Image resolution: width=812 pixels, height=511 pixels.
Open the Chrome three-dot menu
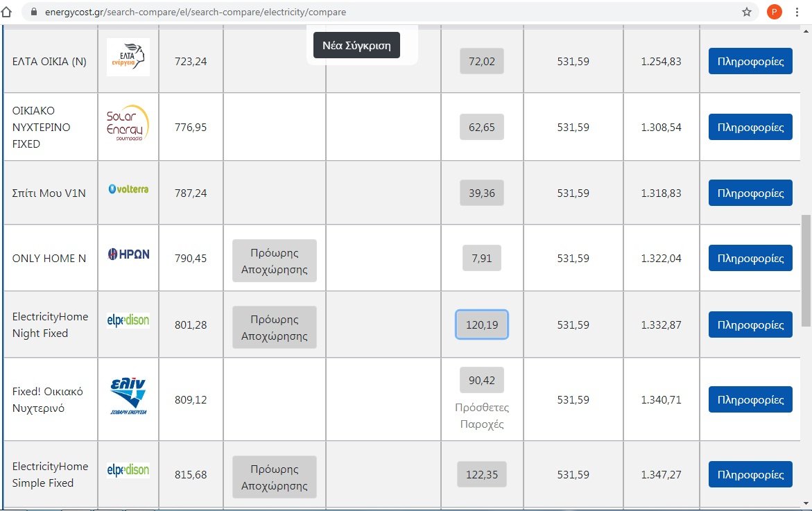pyautogui.click(x=797, y=12)
